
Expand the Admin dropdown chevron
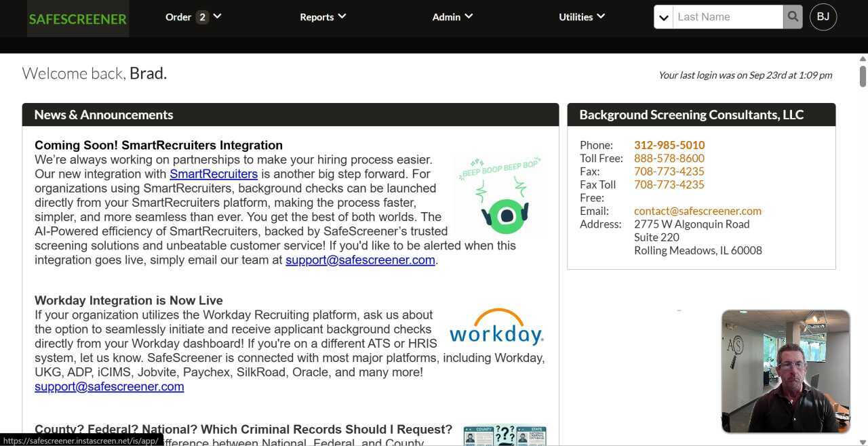pos(469,16)
